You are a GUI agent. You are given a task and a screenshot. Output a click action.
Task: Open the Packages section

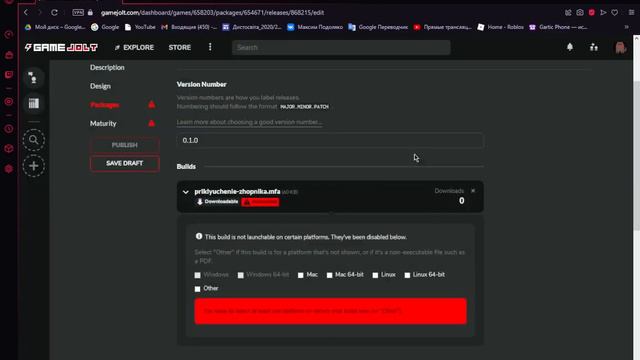[104, 105]
